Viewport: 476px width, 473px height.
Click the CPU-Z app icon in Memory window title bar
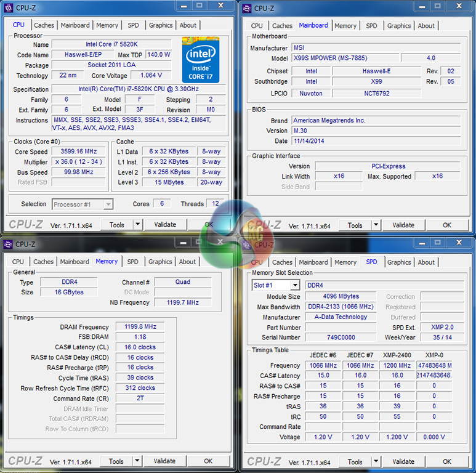(8, 244)
